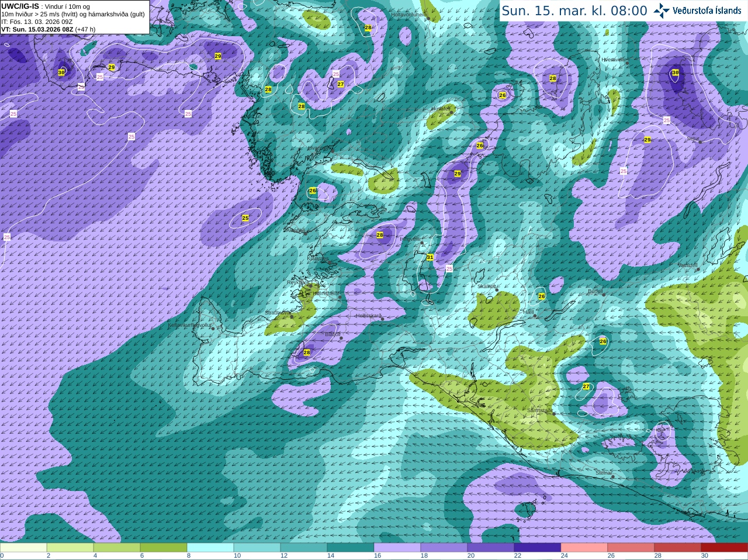Click the Steinar station label
This screenshot has height=560, width=748.
(x=604, y=473)
